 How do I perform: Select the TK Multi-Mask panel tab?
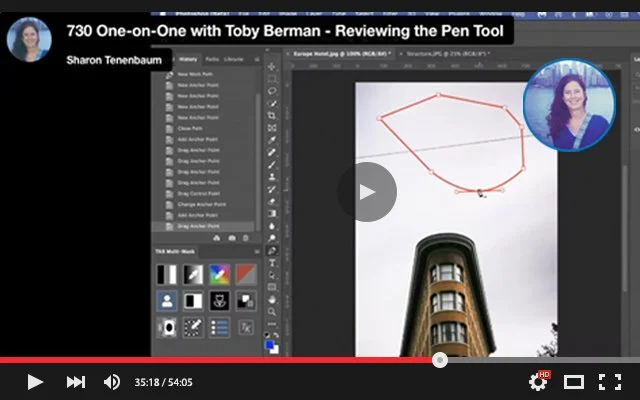click(x=175, y=251)
